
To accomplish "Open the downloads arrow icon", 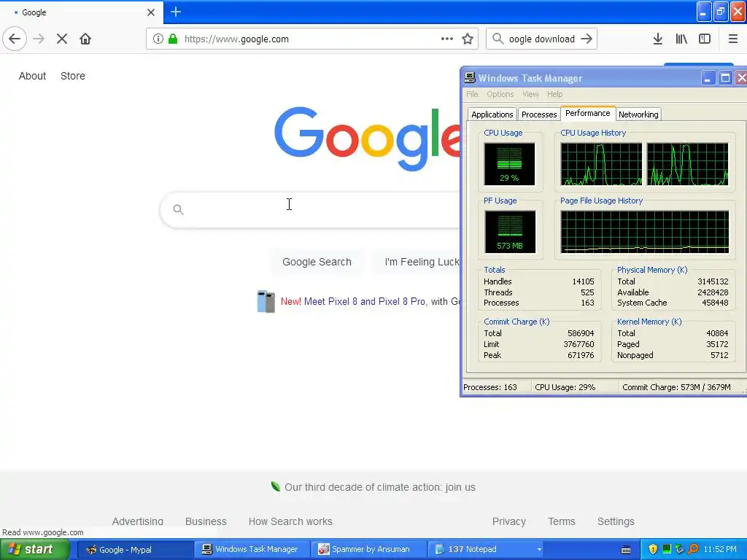I will 658,39.
